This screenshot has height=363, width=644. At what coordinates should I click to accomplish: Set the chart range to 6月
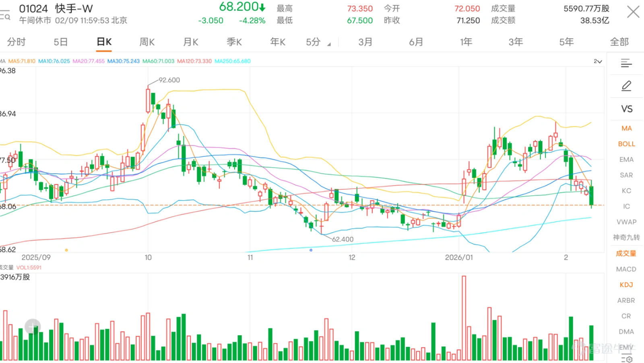point(416,42)
